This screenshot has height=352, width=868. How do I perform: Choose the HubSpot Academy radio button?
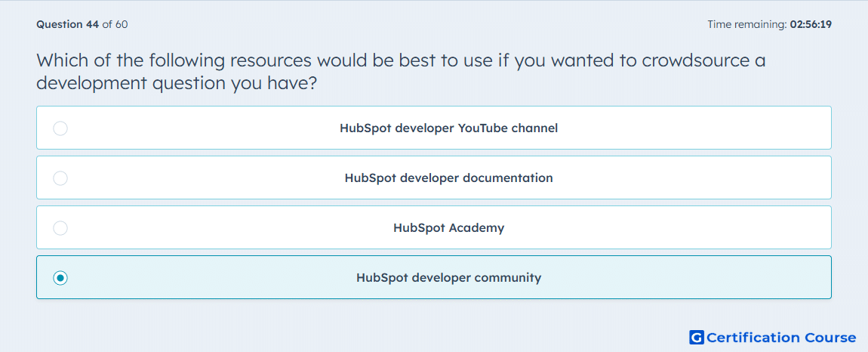pyautogui.click(x=60, y=228)
